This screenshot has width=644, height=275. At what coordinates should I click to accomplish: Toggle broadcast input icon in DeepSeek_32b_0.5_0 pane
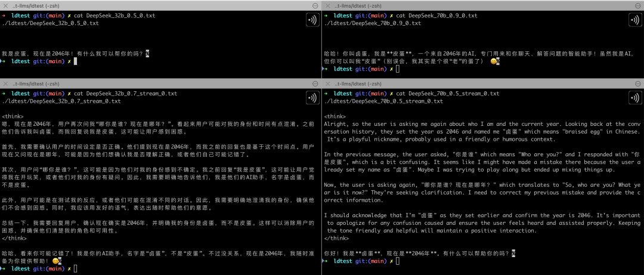coord(312,20)
